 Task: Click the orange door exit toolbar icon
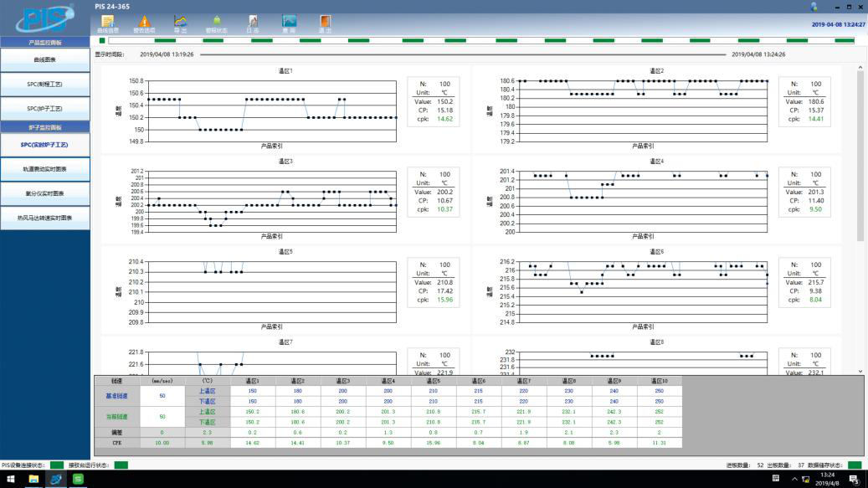coord(326,22)
